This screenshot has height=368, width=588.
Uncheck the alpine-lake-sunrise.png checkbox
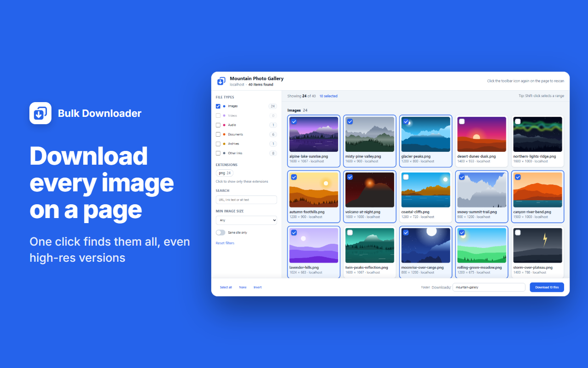pyautogui.click(x=294, y=121)
